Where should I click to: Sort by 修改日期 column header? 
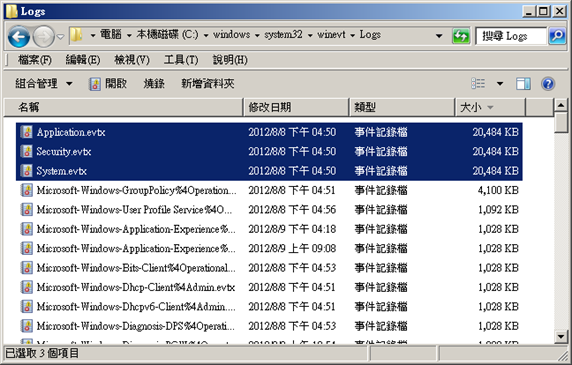[296, 107]
